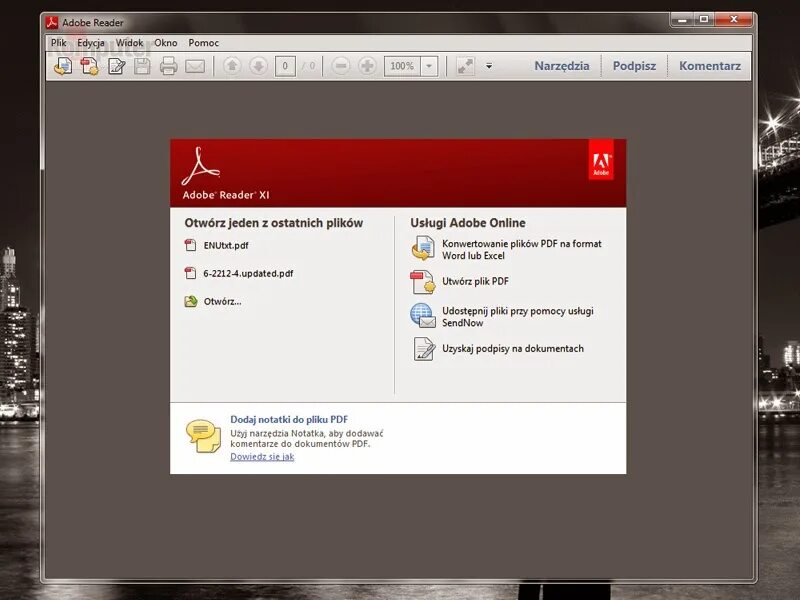Open the Narzędzia pane
This screenshot has height=600, width=800.
pos(562,66)
